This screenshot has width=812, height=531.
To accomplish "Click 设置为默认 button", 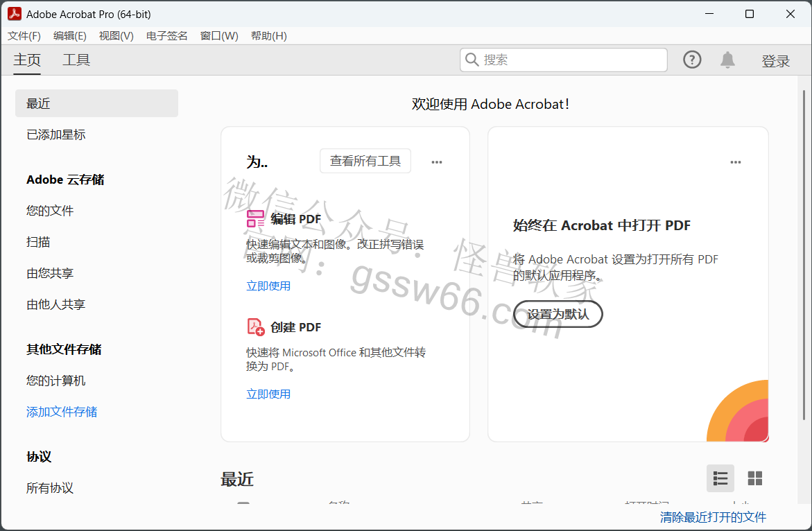I will [558, 314].
